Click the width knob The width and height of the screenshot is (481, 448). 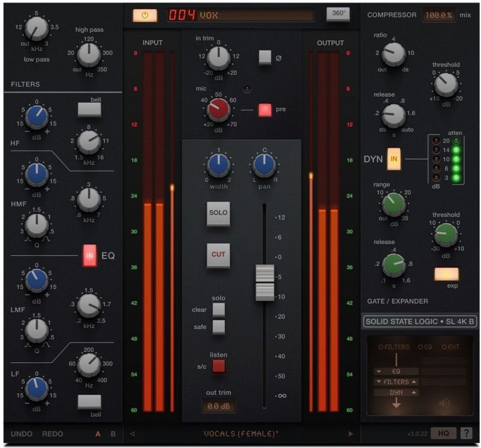point(219,165)
